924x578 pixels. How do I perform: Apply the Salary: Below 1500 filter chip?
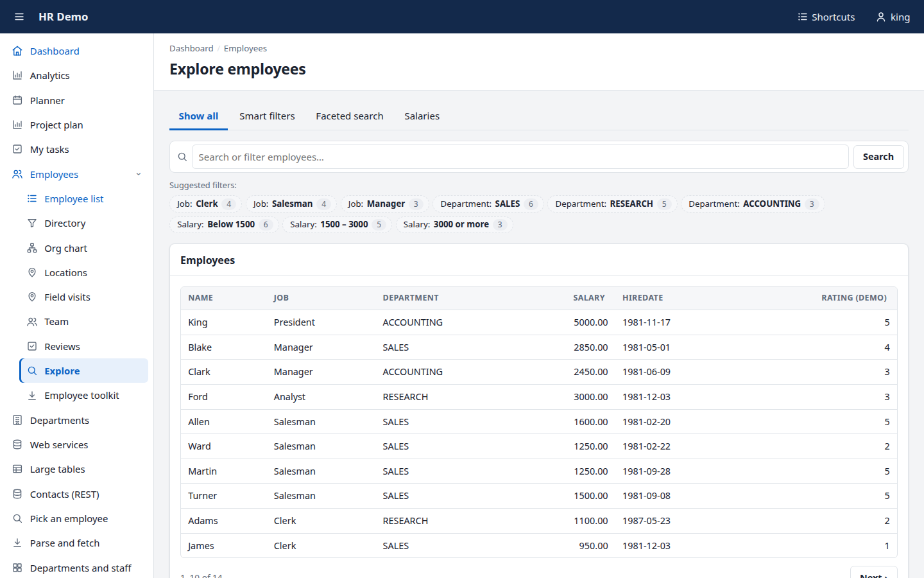pos(224,225)
